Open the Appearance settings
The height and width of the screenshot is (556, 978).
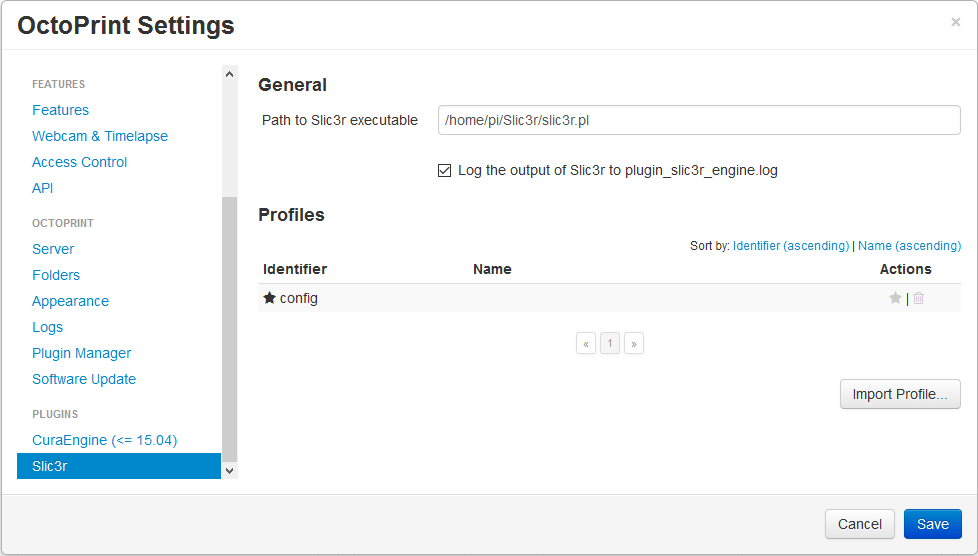coord(70,301)
